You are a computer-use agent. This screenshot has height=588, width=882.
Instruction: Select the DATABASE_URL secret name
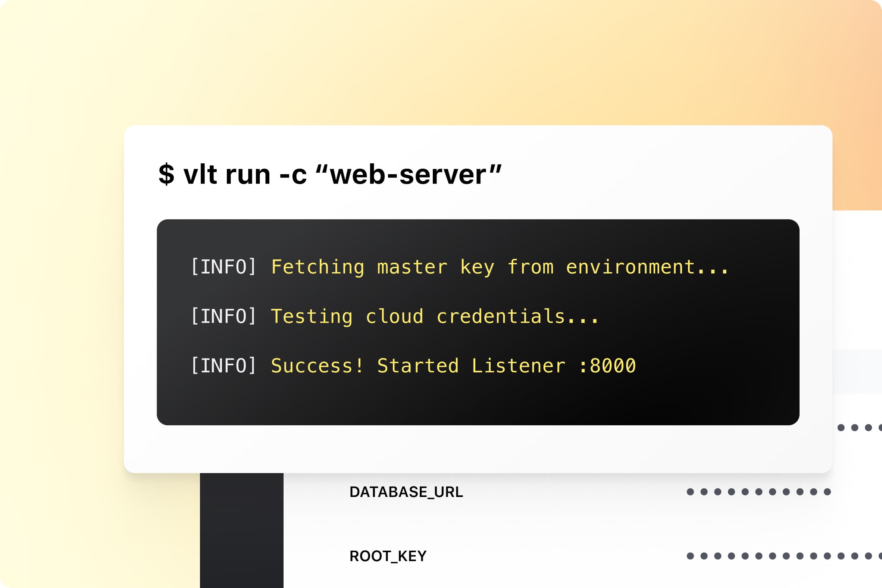[x=406, y=492]
